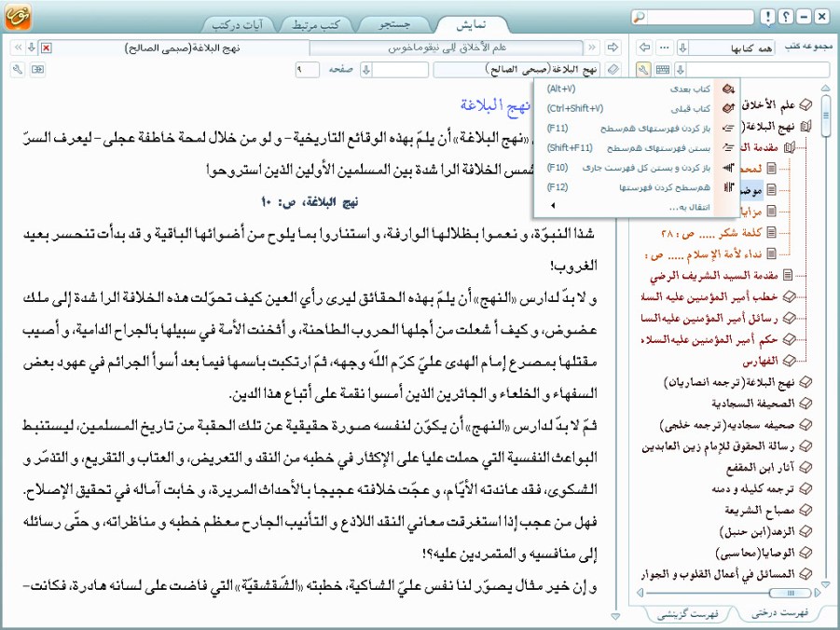840x630 pixels.
Task: Click page icon of مقدمة السيد الشريف الرضي
Action: [x=788, y=275]
